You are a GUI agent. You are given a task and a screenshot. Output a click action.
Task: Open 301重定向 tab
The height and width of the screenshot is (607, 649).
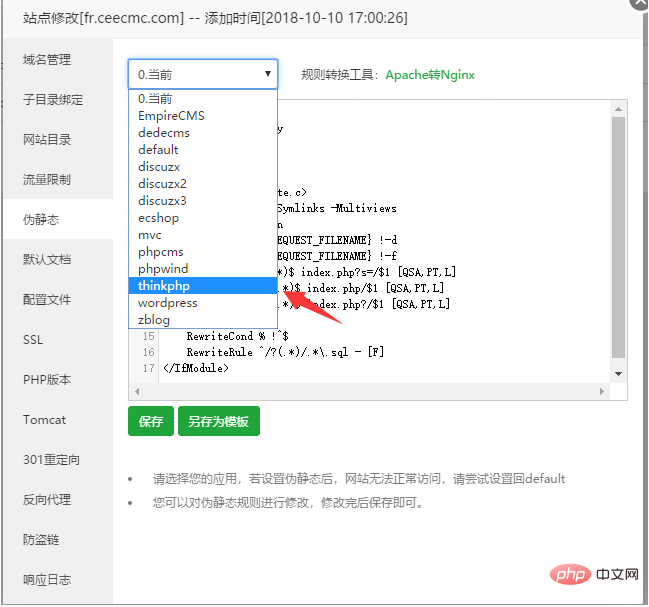click(x=58, y=460)
